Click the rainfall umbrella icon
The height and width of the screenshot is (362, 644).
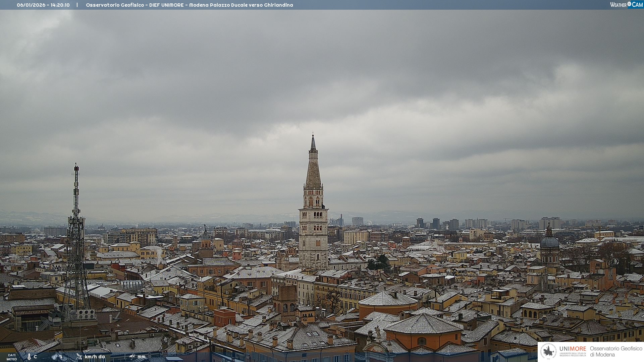[132, 357]
